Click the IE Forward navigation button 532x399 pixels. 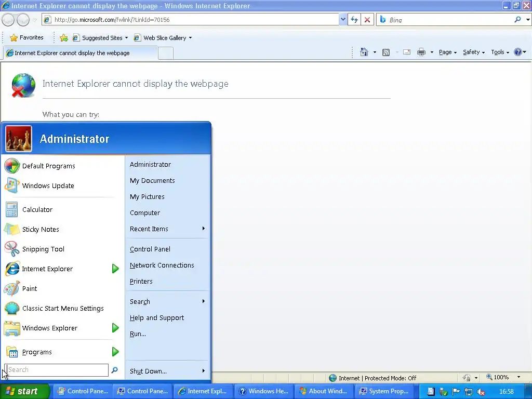(23, 20)
